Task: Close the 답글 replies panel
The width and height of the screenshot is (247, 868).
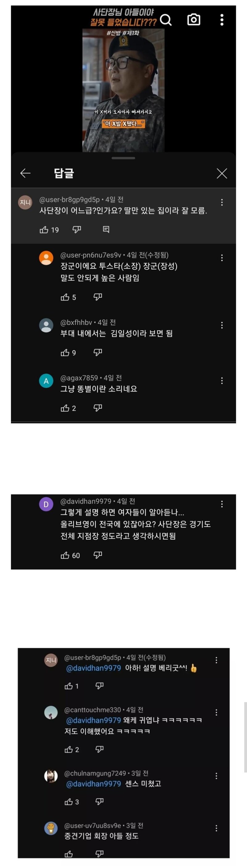Action: click(x=222, y=173)
